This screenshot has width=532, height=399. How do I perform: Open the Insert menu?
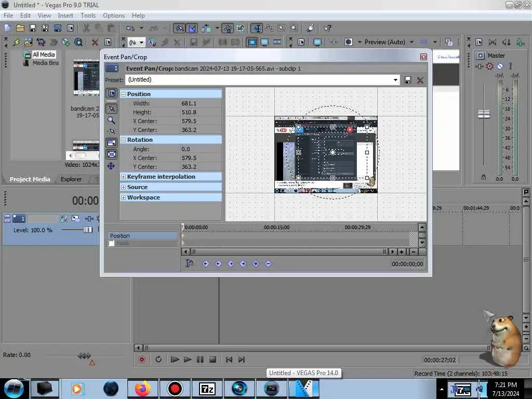(65, 16)
